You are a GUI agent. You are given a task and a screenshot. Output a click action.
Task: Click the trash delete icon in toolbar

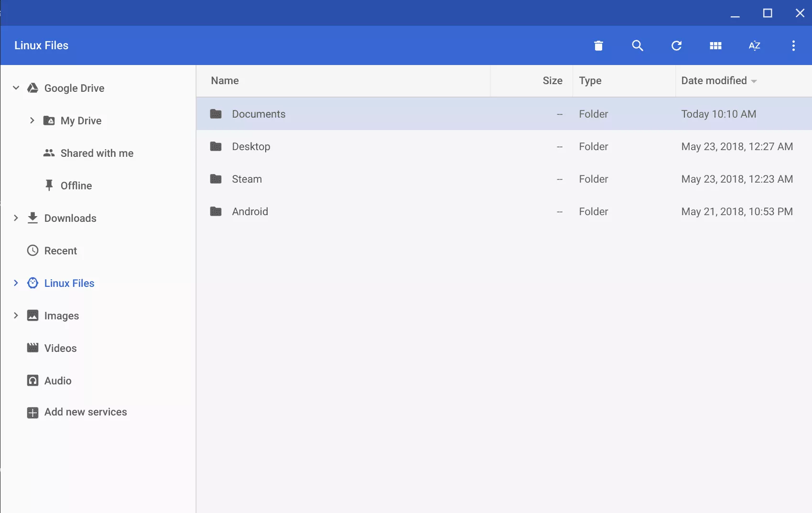point(598,46)
